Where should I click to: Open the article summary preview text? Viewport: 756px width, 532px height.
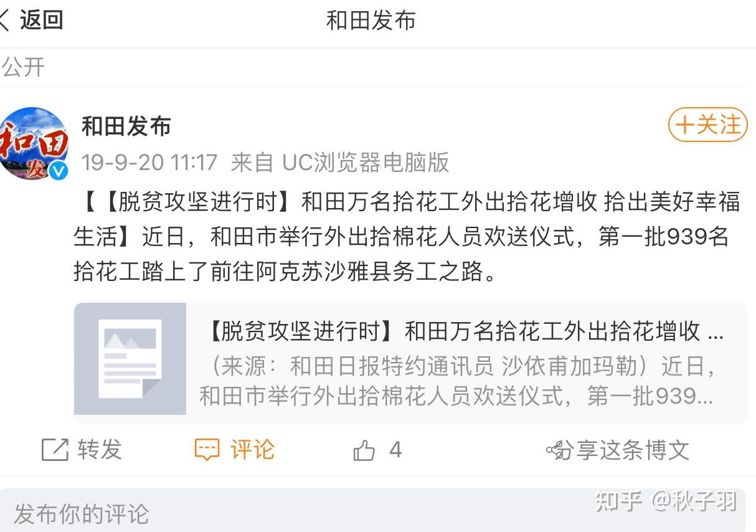(458, 381)
